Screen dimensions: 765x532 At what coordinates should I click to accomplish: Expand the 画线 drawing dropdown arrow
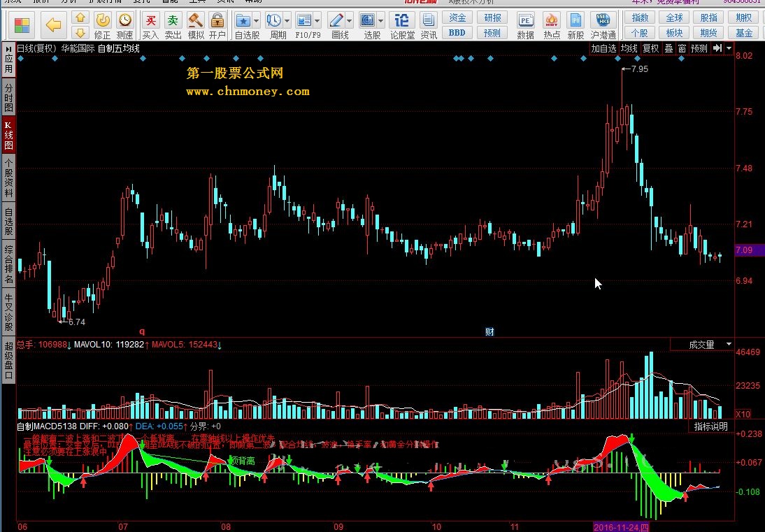[350, 21]
